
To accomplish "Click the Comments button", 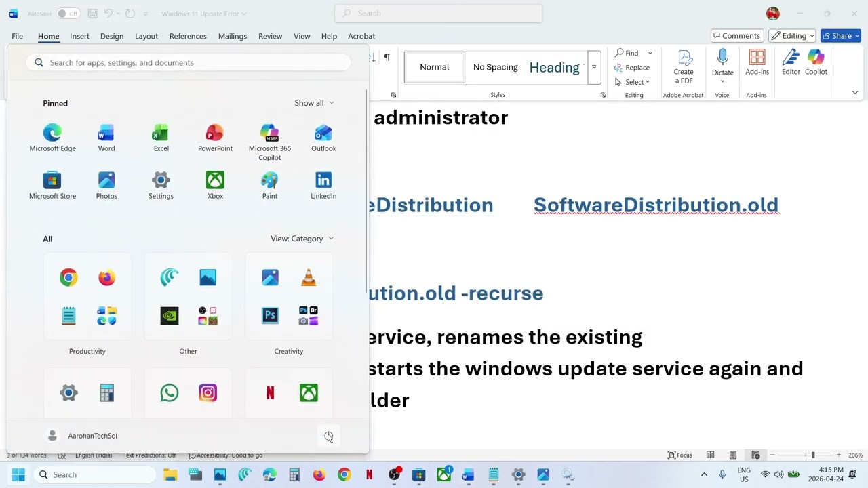I will [x=737, y=36].
